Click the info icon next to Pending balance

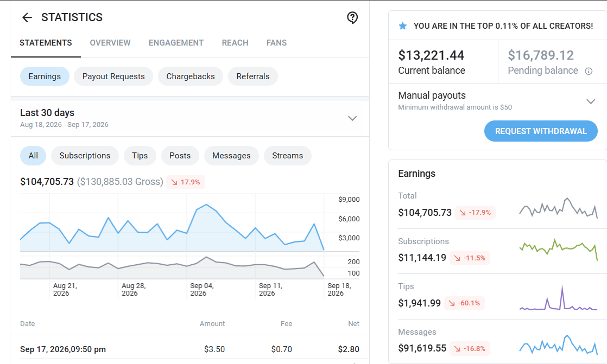(x=589, y=71)
